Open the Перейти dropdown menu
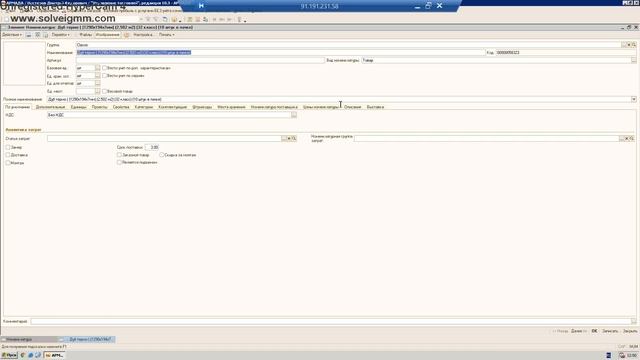The height and width of the screenshot is (360, 640). click(60, 35)
